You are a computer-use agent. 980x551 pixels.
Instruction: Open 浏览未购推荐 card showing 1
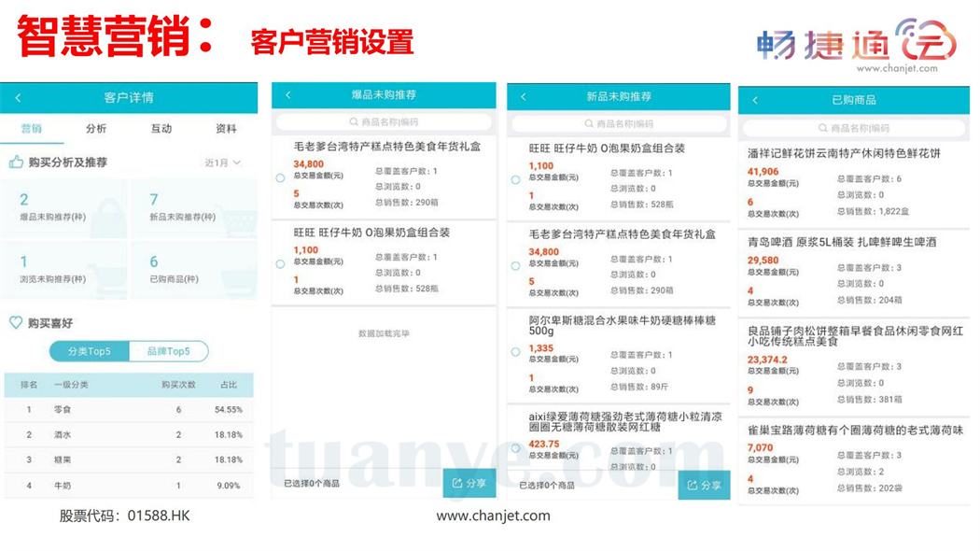tap(63, 270)
